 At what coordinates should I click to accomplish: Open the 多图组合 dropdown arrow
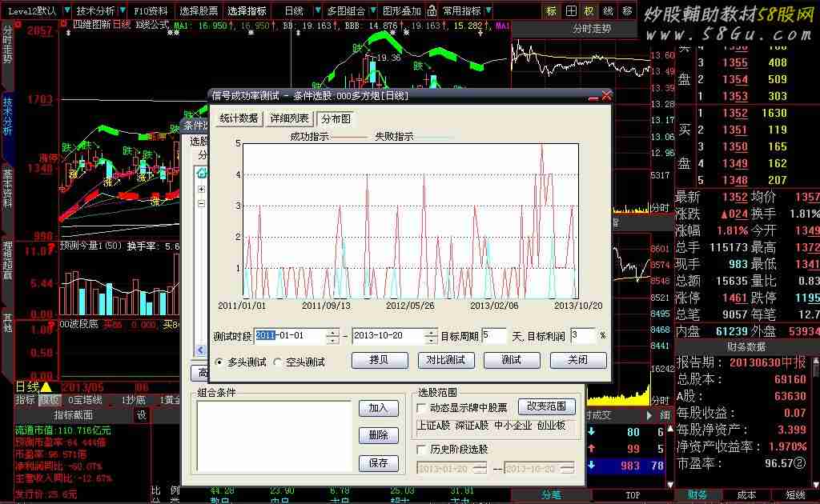click(373, 10)
